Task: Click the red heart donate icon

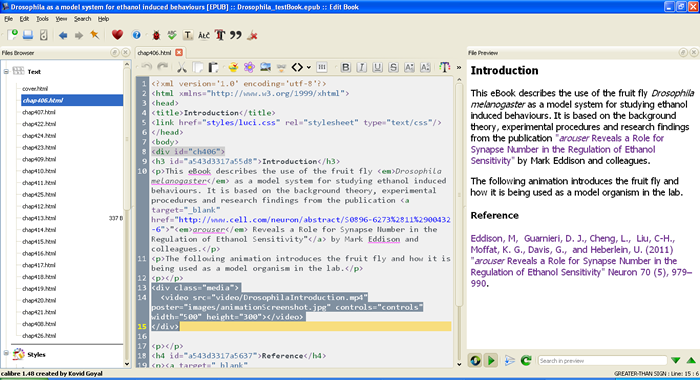Action: click(x=117, y=35)
